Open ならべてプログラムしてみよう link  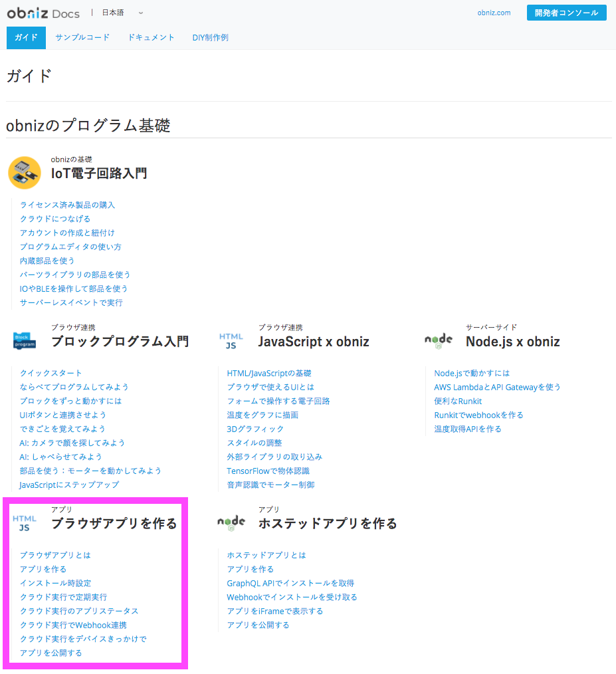point(74,387)
